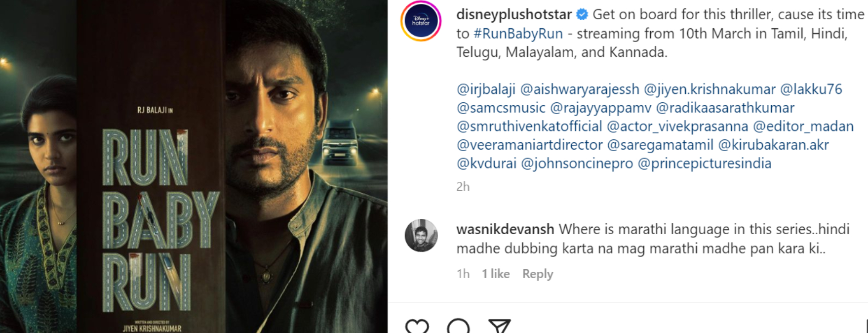Open the #RunBabyRun hashtag

click(x=518, y=34)
